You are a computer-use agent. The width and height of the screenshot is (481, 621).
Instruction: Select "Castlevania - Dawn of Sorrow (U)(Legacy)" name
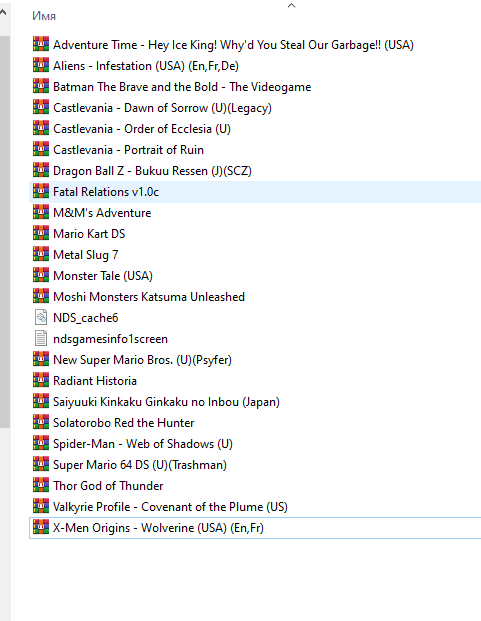(162, 108)
